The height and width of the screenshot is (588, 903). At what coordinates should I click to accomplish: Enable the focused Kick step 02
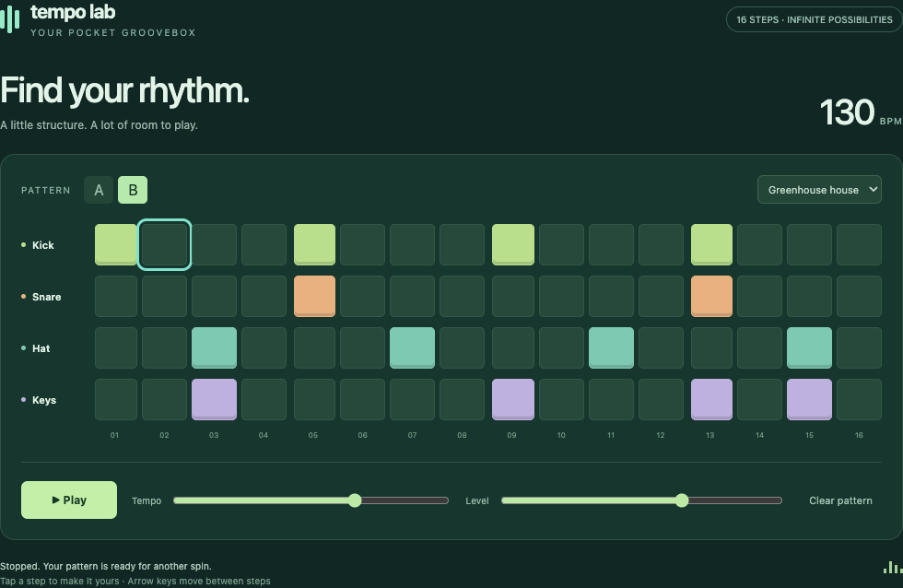click(x=164, y=245)
